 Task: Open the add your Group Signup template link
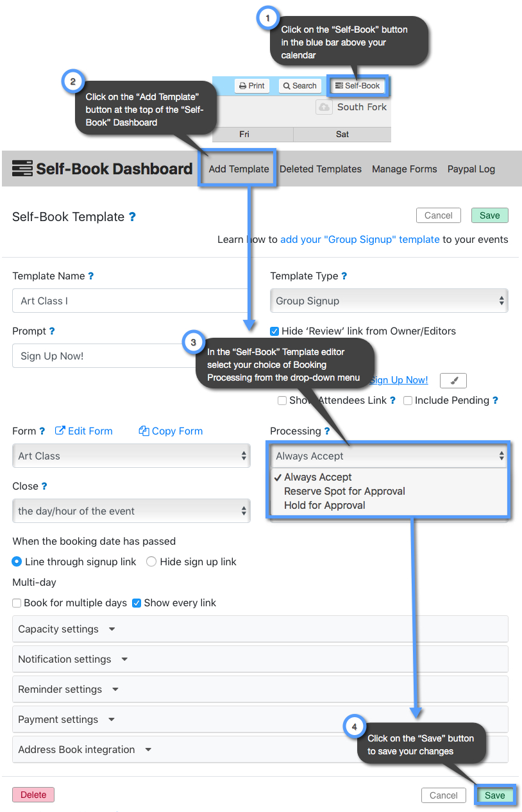pos(360,239)
